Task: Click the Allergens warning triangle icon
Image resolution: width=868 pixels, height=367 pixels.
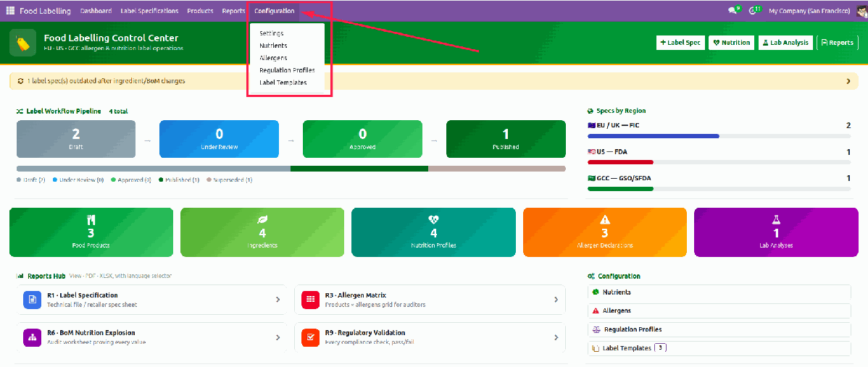Action: 596,311
